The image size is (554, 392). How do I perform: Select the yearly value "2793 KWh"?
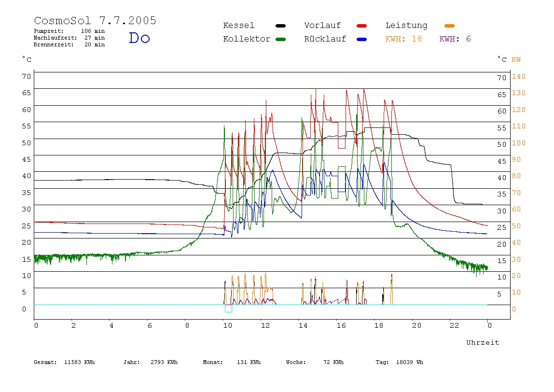(x=164, y=362)
